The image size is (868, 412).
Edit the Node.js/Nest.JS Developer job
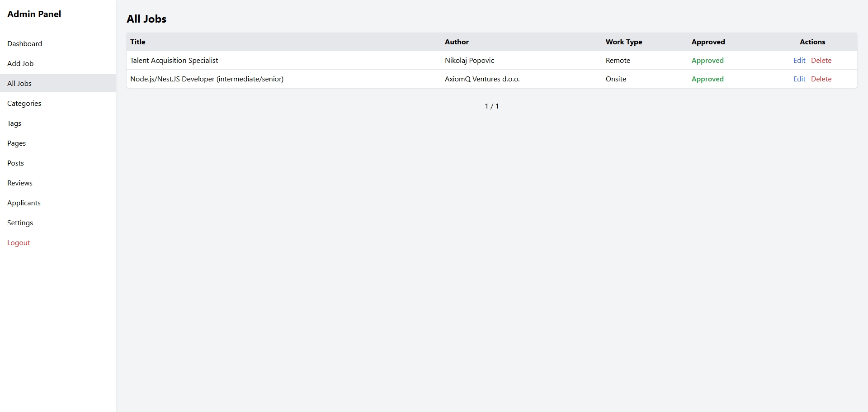[799, 79]
